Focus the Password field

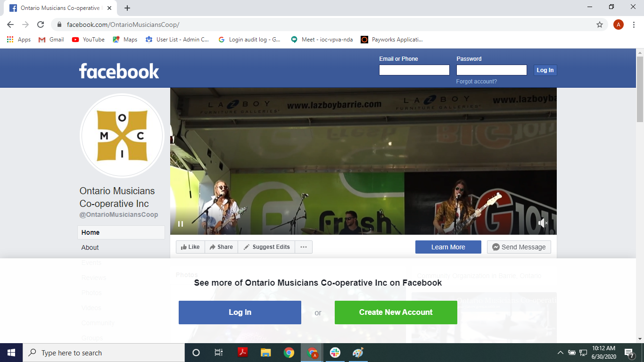[492, 70]
